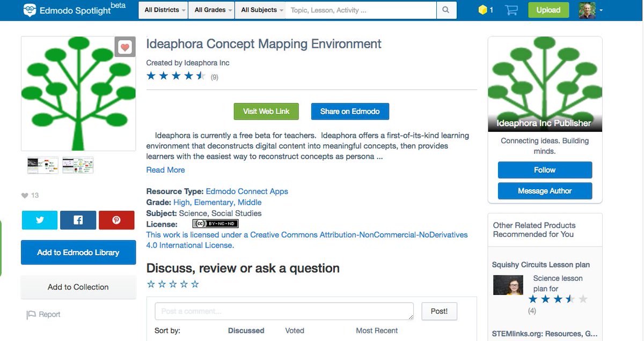
Task: Rate five stars in the review section
Action: [195, 284]
